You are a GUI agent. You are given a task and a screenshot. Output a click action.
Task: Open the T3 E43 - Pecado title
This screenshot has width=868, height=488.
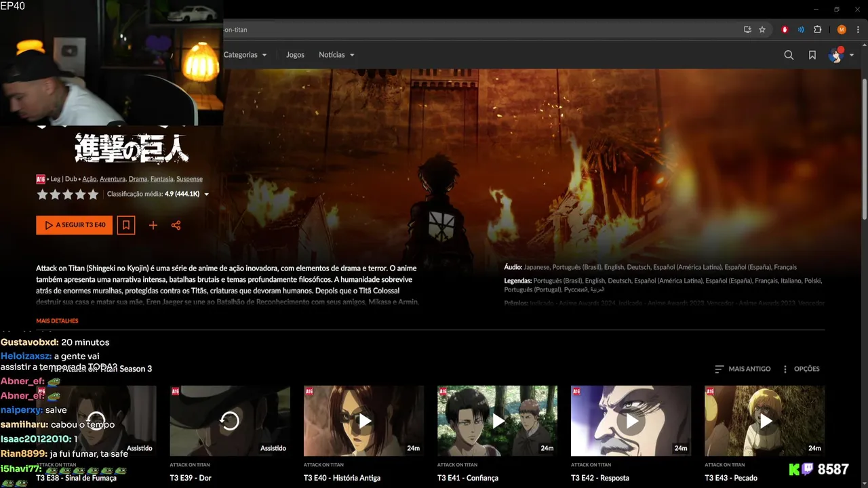731,478
